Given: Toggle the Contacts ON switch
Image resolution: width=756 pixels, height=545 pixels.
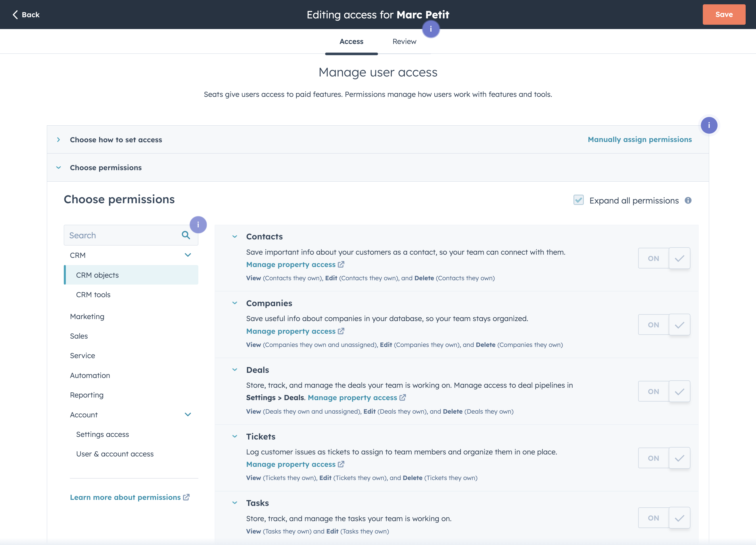Looking at the screenshot, I should click(664, 258).
